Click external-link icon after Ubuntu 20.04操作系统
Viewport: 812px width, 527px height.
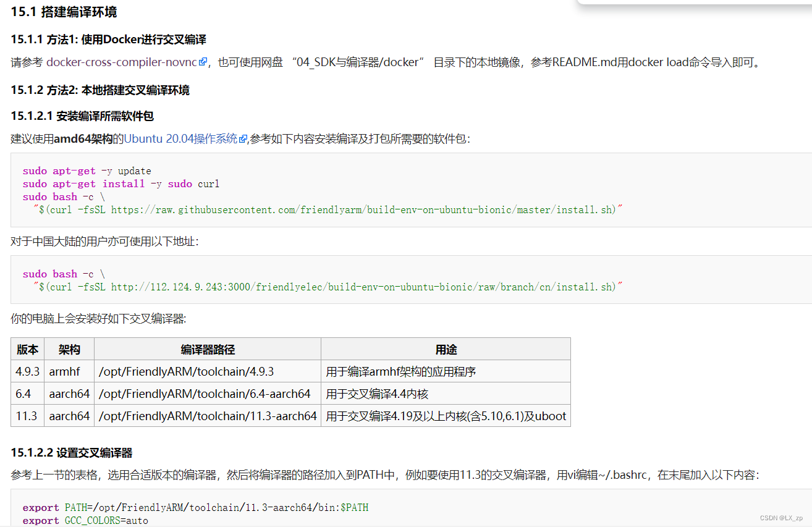pyautogui.click(x=243, y=139)
